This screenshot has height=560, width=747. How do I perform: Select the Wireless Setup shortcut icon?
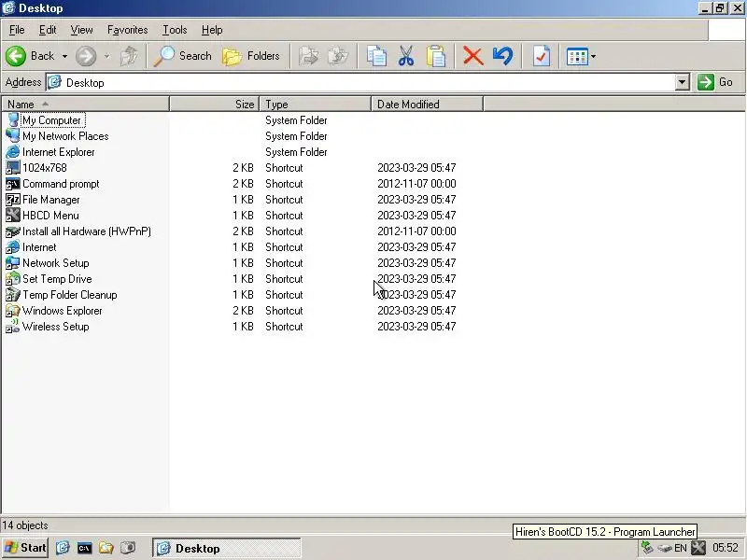coord(13,327)
